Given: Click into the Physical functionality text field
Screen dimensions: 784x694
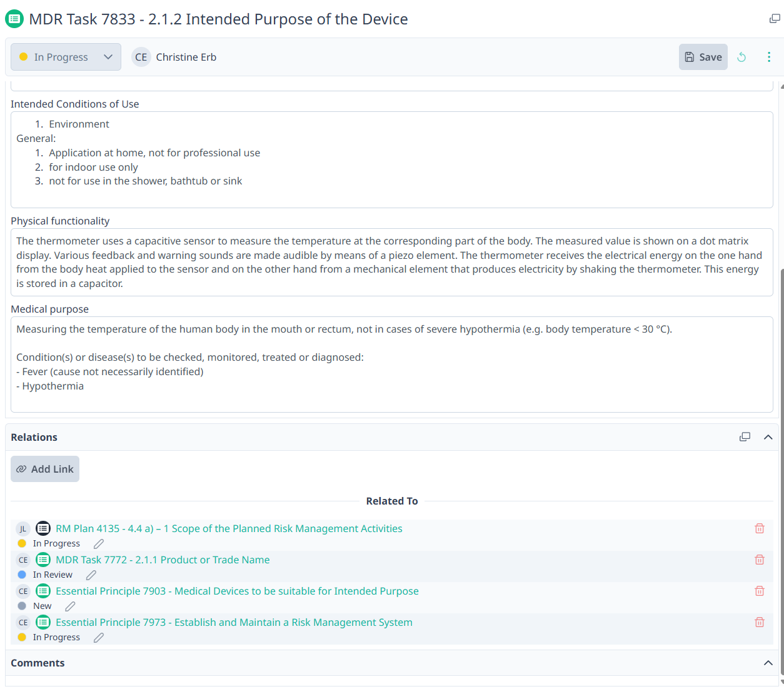Looking at the screenshot, I should coord(392,262).
